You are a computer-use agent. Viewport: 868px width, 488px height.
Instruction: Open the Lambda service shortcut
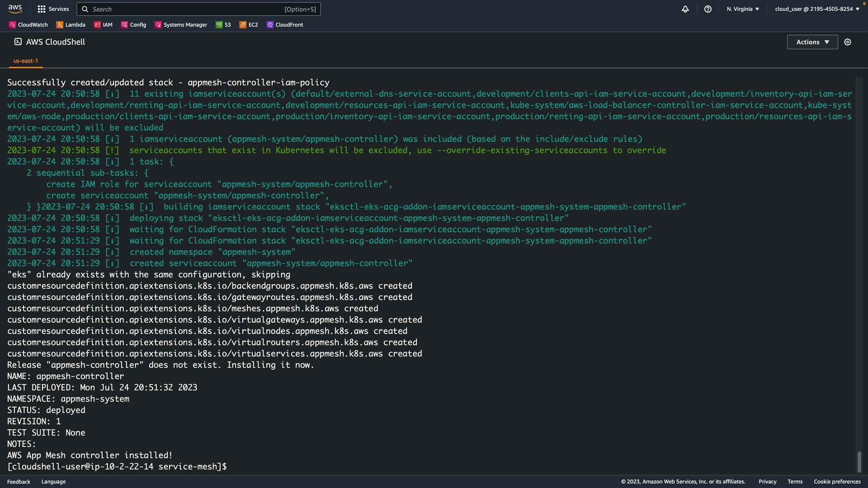71,25
